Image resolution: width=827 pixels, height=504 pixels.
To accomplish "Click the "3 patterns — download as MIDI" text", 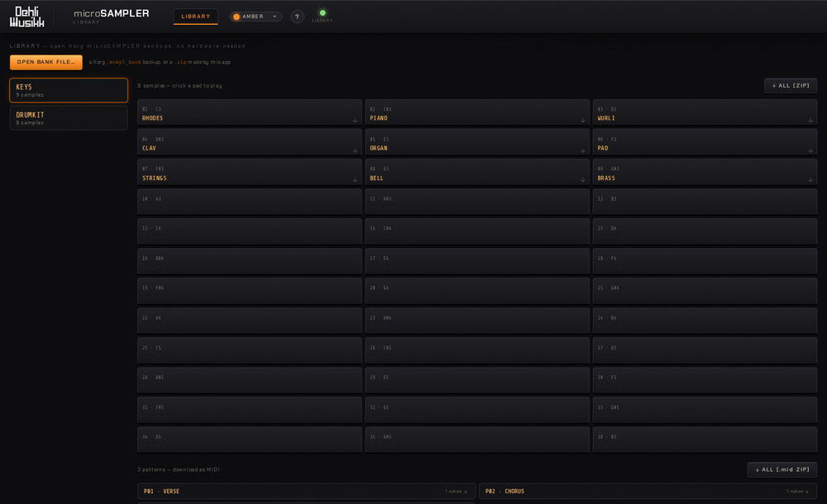I will 179,469.
